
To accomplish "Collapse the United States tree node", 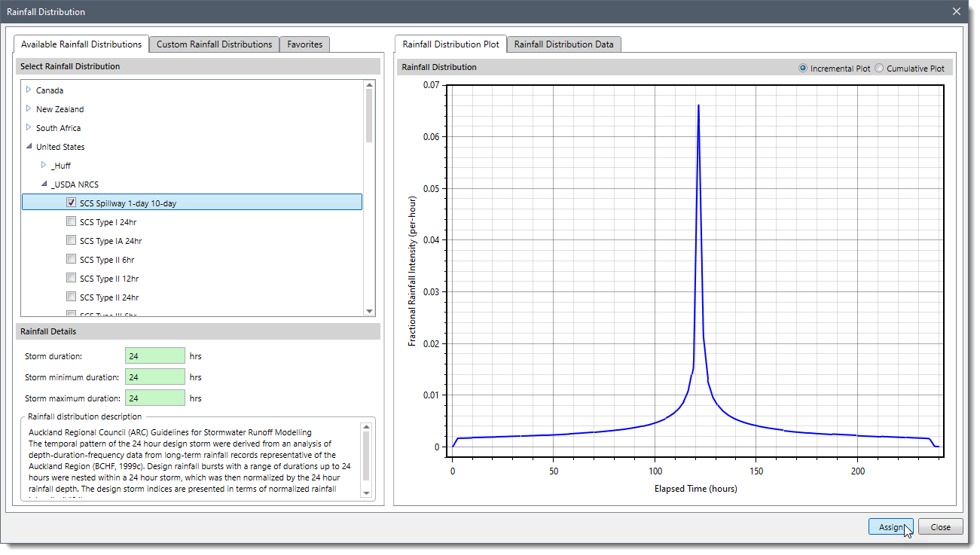I will point(29,147).
